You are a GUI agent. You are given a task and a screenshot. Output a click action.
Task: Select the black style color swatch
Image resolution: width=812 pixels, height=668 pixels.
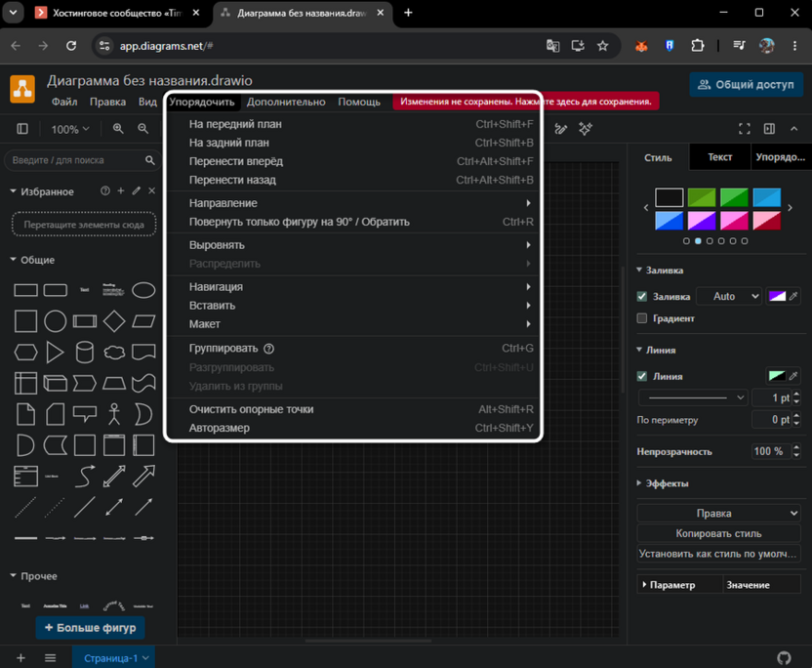tap(670, 197)
